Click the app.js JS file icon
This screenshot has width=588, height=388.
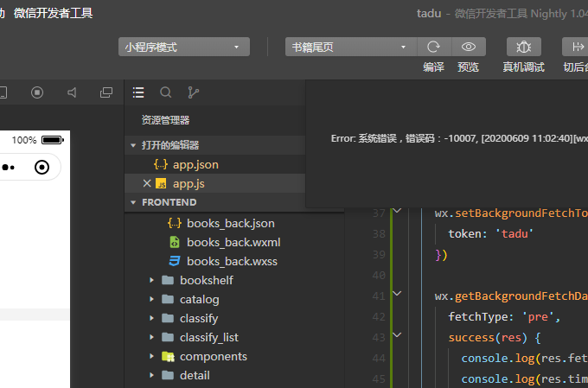161,184
